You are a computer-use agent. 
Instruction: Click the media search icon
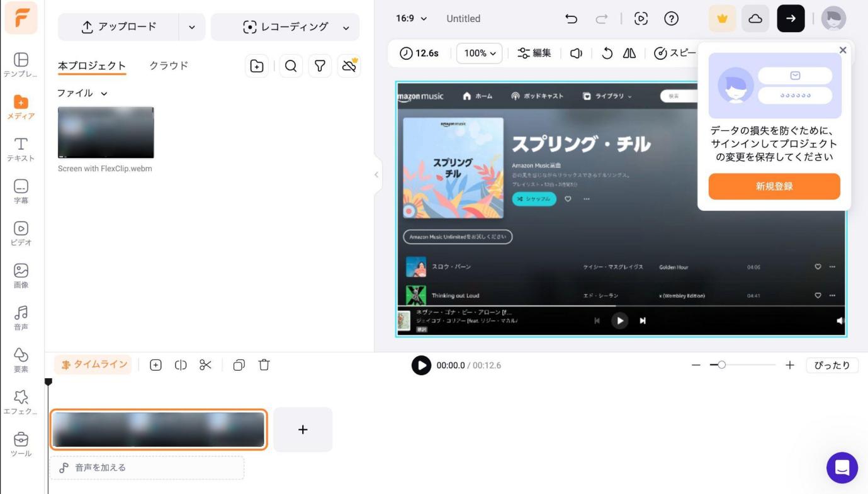coord(290,66)
